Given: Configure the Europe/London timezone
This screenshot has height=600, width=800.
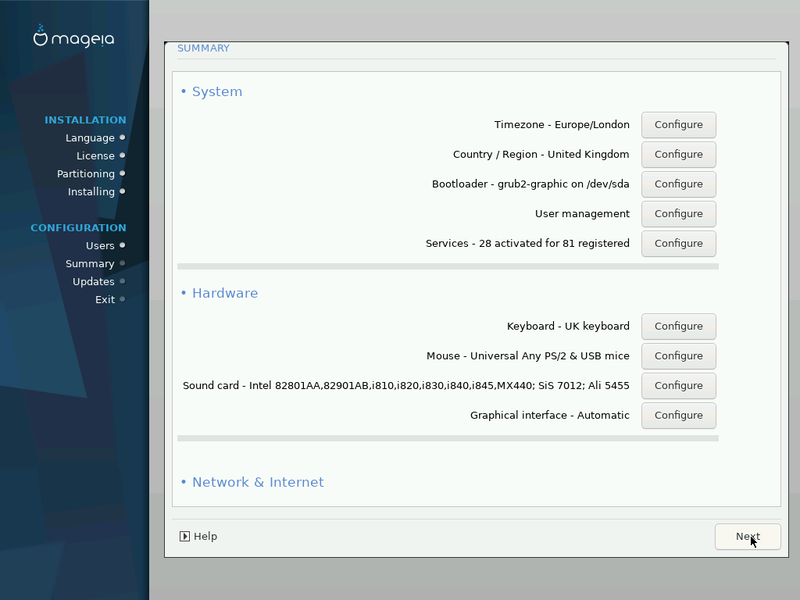Looking at the screenshot, I should 678,125.
